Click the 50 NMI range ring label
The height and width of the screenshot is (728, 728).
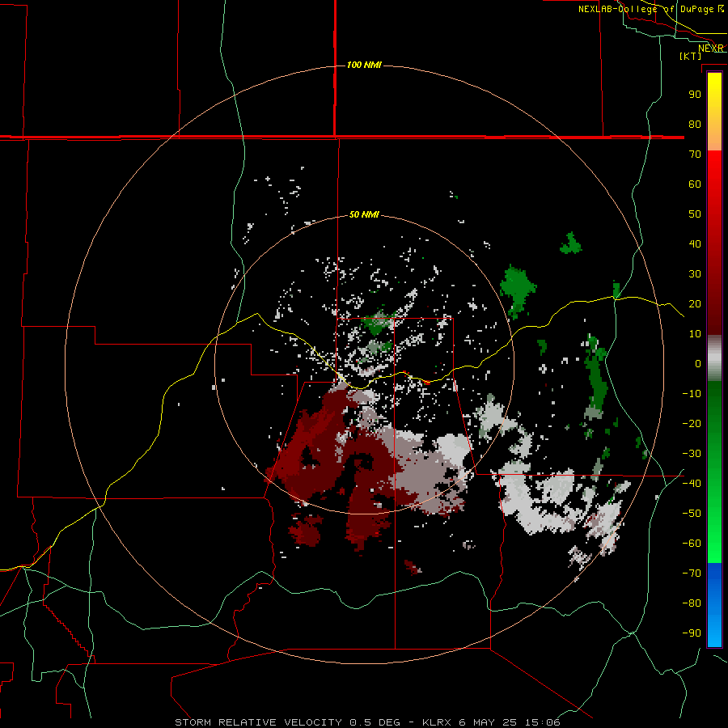[x=364, y=214]
